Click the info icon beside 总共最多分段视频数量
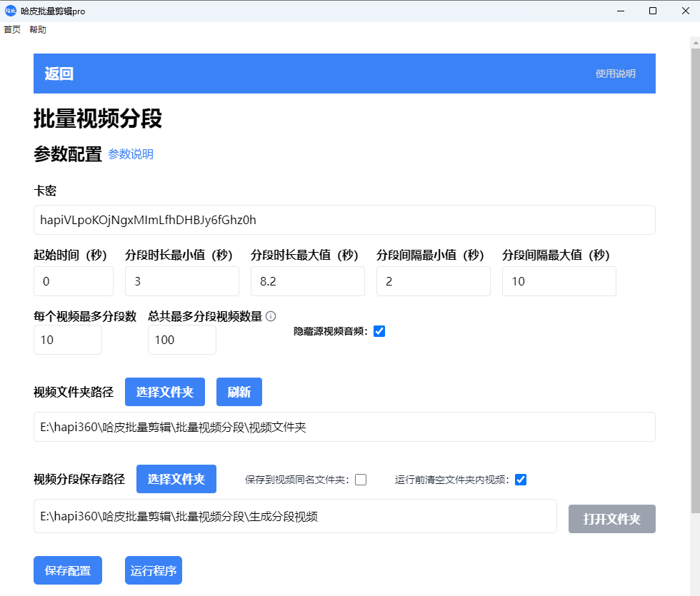Screen dimensions: 700x596 point(271,316)
